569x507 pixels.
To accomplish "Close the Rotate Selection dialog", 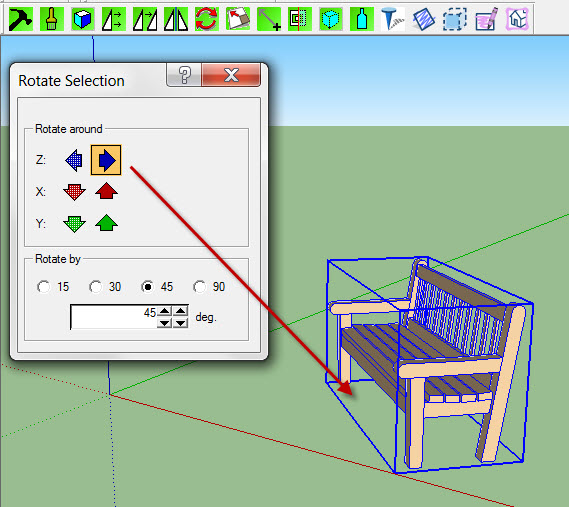I will 231,75.
